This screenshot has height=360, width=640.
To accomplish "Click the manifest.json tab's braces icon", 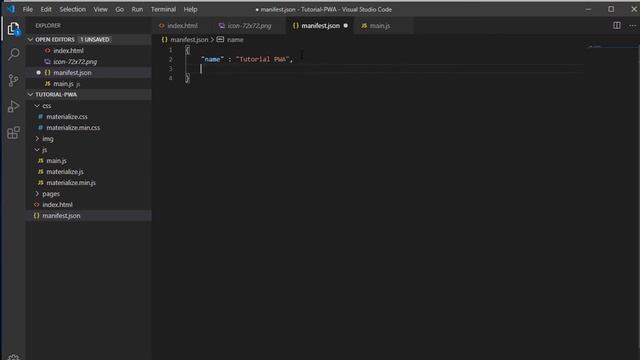I will (296, 25).
